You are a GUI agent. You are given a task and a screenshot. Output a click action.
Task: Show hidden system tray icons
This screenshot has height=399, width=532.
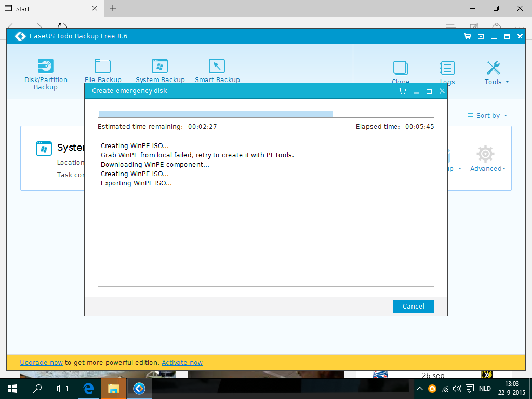[x=420, y=389]
